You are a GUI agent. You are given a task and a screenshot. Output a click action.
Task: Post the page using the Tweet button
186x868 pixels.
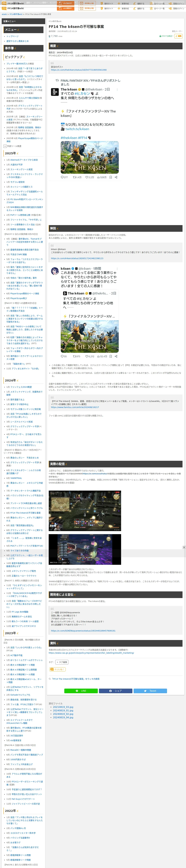[x=150, y=691]
